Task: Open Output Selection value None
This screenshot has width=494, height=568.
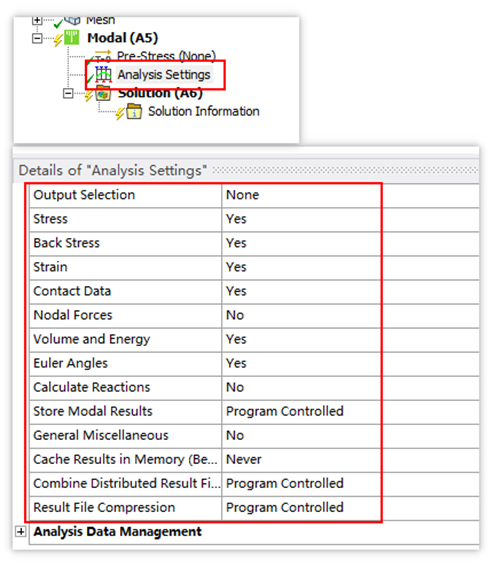Action: coord(301,195)
